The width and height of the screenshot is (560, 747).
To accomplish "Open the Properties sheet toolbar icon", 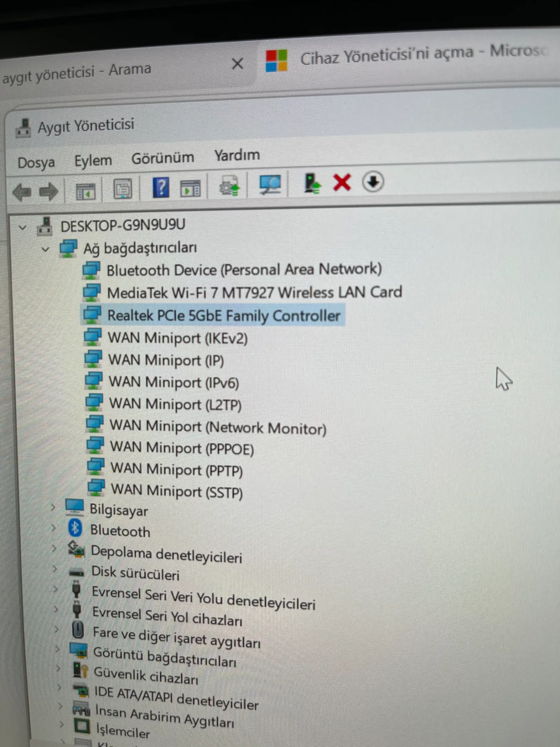I will tap(123, 189).
